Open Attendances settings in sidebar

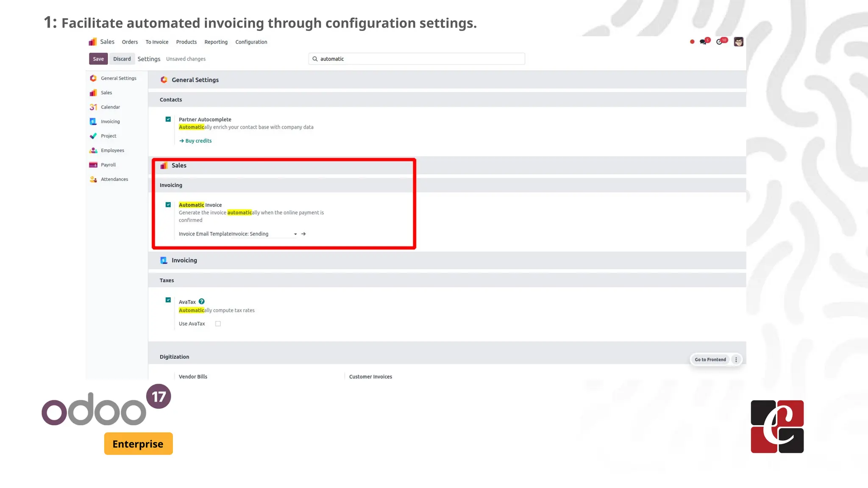tap(114, 179)
